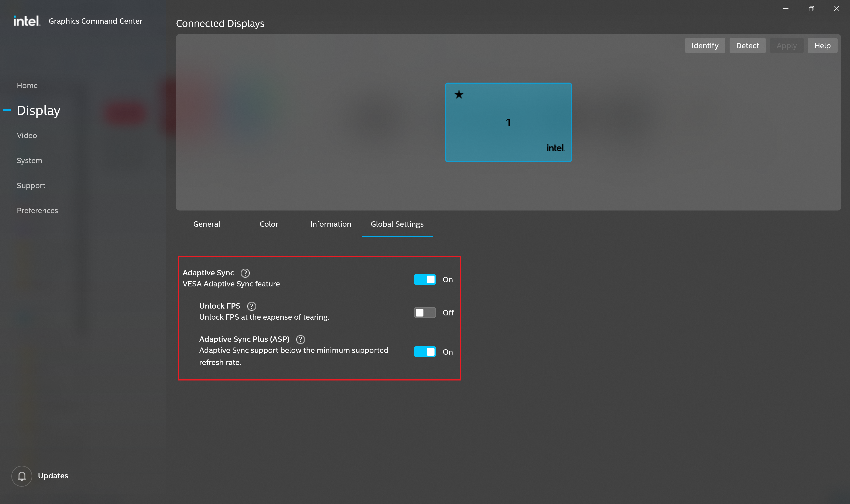Screen dimensions: 850x504
Task: Switch to the General tab
Action: pyautogui.click(x=207, y=224)
